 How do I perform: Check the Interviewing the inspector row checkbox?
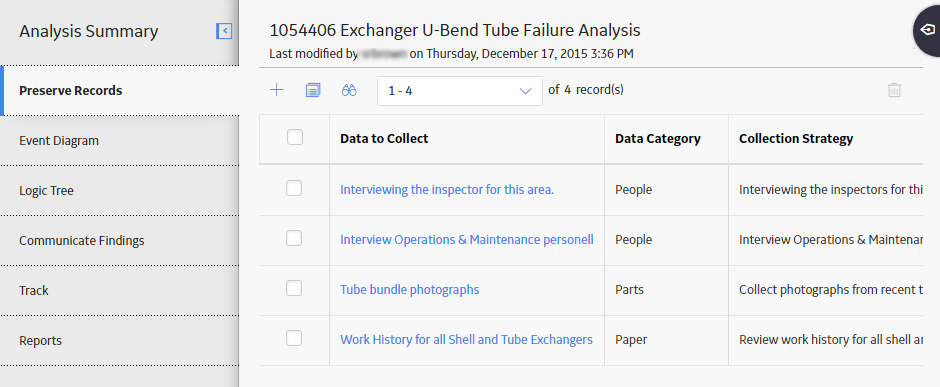click(294, 189)
